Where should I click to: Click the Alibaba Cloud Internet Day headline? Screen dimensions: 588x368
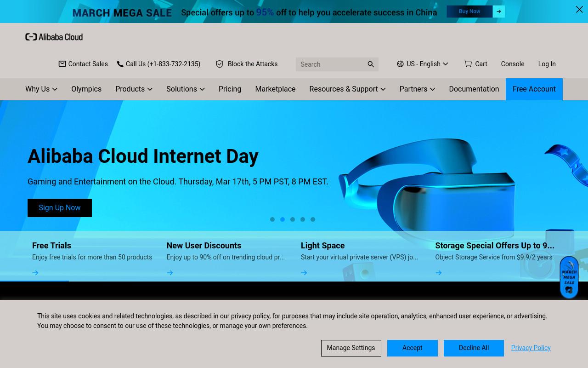(143, 156)
